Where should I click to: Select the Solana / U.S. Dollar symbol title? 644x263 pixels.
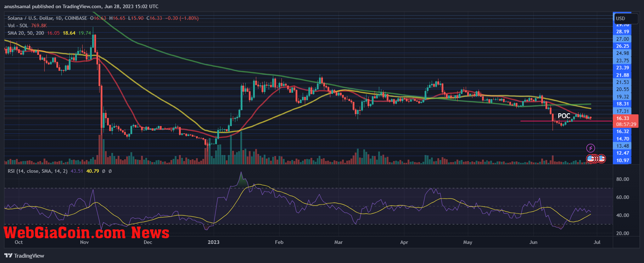pos(47,18)
